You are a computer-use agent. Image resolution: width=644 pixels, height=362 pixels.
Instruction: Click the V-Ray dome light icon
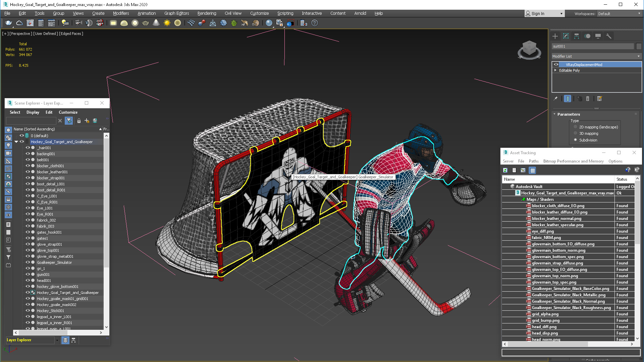click(x=124, y=23)
